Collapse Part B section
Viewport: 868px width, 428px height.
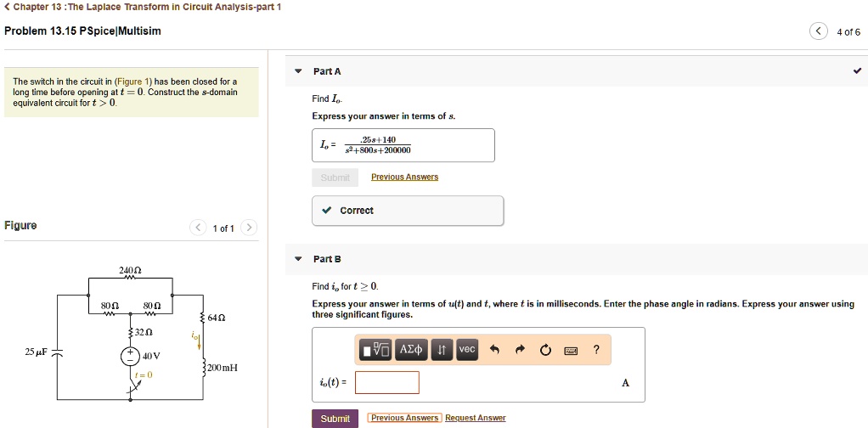tap(299, 259)
